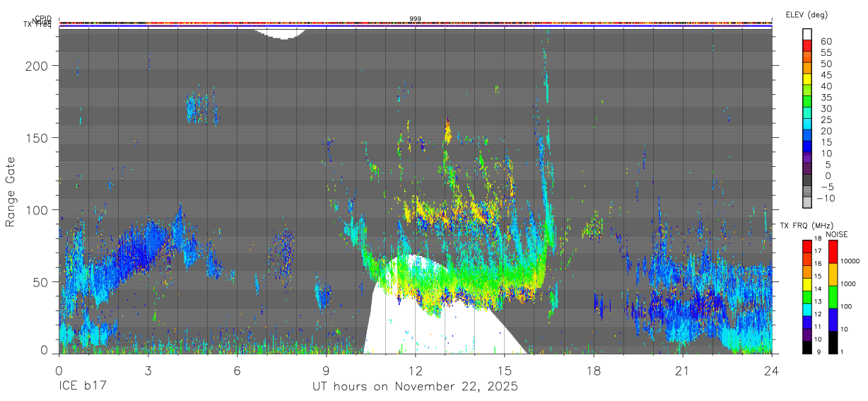Image resolution: width=868 pixels, height=401 pixels.
Task: Click x-axis hour tick '6'
Action: point(237,371)
